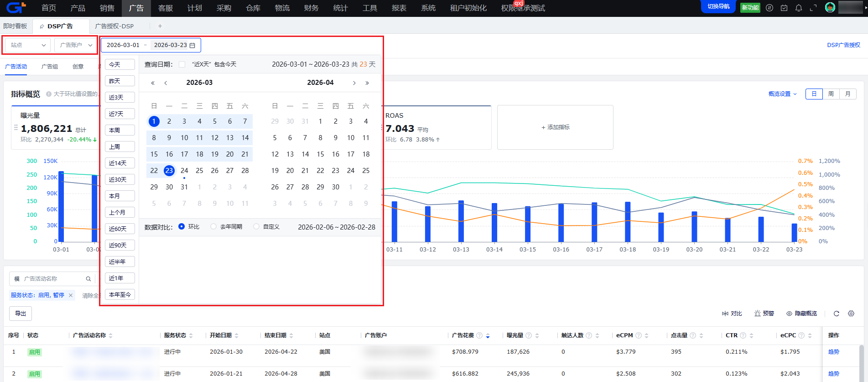Open the 财务 menu in top navigation
Screen dimensions: 868x382
(x=311, y=8)
